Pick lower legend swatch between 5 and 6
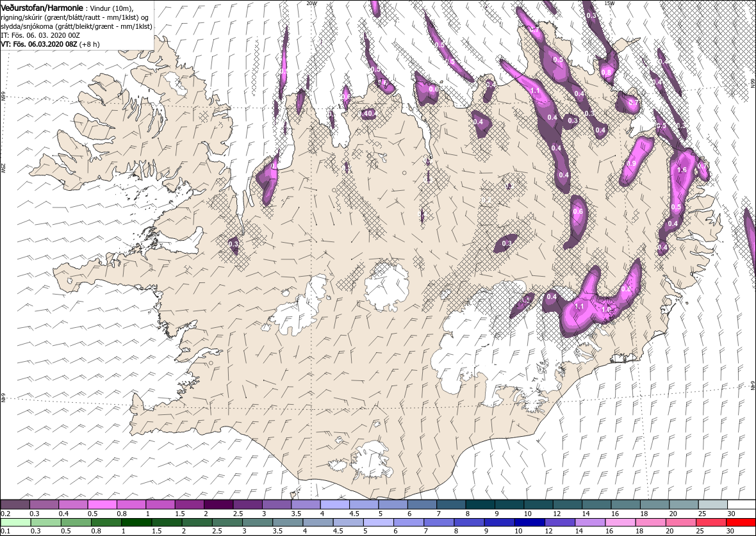The image size is (756, 536). pos(378,523)
